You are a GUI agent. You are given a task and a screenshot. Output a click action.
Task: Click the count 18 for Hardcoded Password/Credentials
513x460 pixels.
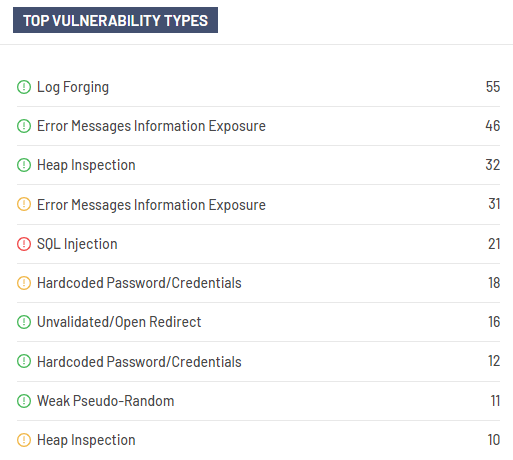point(494,283)
